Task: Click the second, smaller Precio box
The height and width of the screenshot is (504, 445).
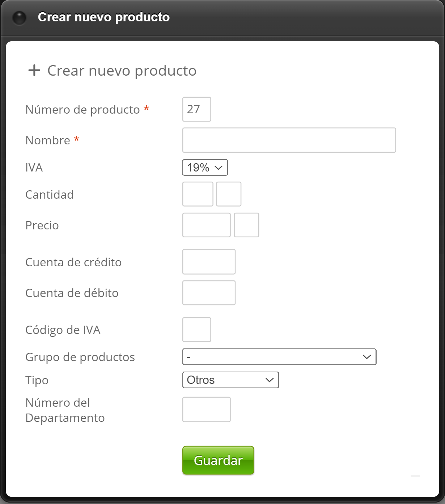Action: point(246,225)
